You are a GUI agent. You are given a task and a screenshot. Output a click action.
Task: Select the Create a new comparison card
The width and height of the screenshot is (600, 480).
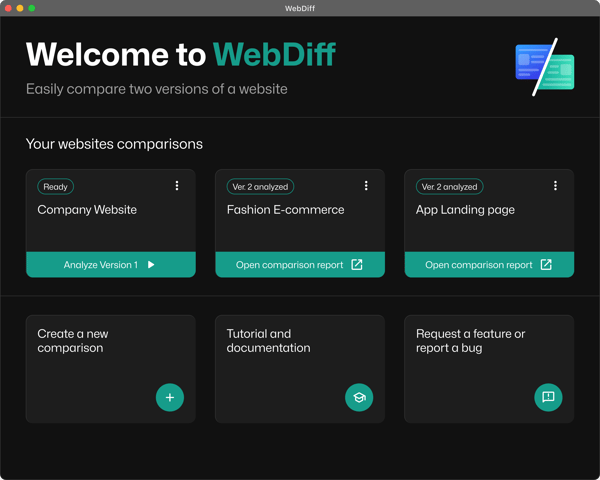point(111,369)
